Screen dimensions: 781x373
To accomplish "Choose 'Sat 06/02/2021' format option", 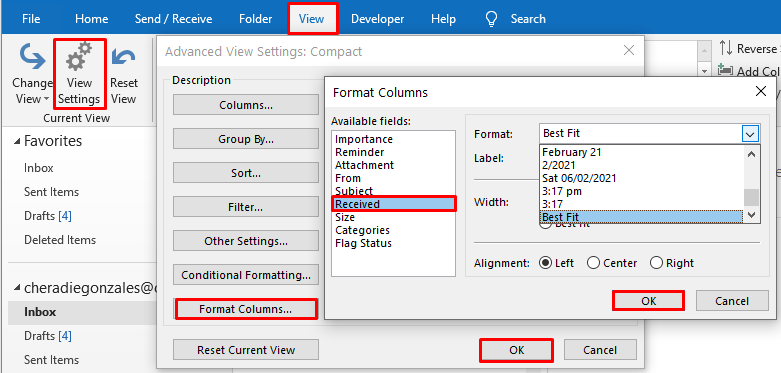I will [641, 178].
